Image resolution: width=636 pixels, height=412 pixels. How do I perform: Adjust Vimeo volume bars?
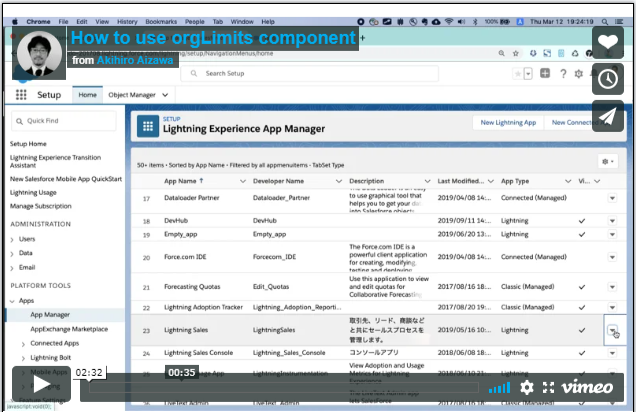(x=499, y=388)
